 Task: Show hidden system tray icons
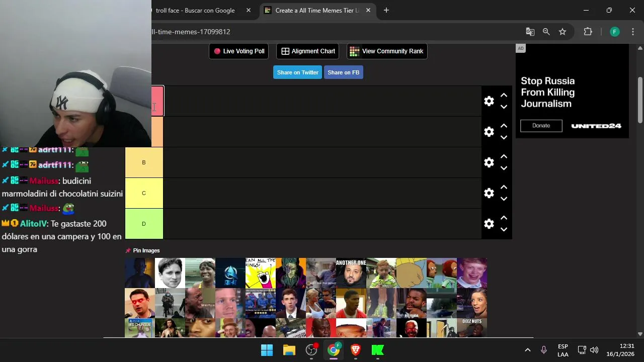point(528,350)
